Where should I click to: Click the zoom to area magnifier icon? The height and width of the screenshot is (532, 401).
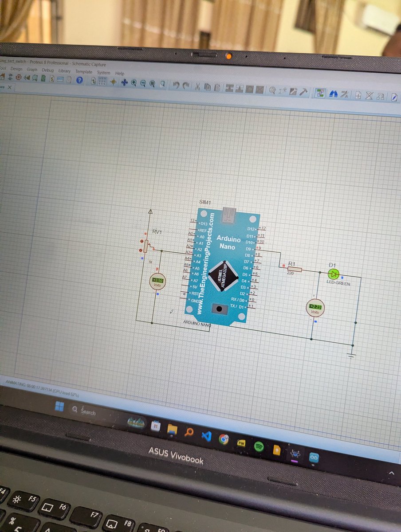tap(162, 84)
